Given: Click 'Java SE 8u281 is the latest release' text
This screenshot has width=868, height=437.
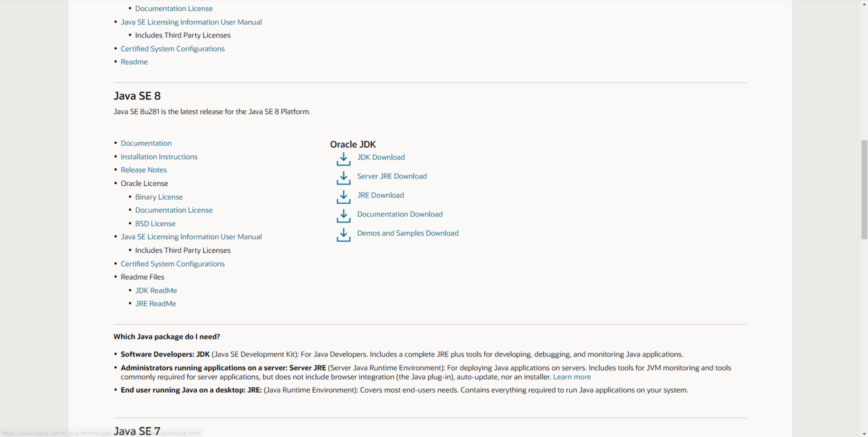Looking at the screenshot, I should coord(212,112).
